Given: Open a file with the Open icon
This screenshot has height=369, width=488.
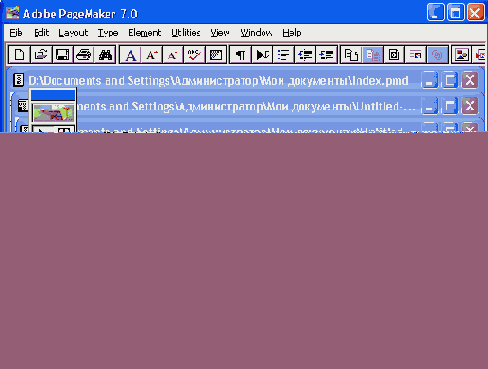Looking at the screenshot, I should coord(41,55).
